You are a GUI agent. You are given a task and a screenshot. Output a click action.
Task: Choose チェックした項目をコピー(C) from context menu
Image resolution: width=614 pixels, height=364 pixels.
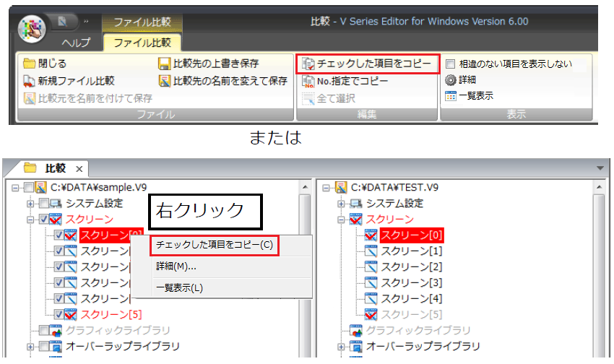[215, 245]
